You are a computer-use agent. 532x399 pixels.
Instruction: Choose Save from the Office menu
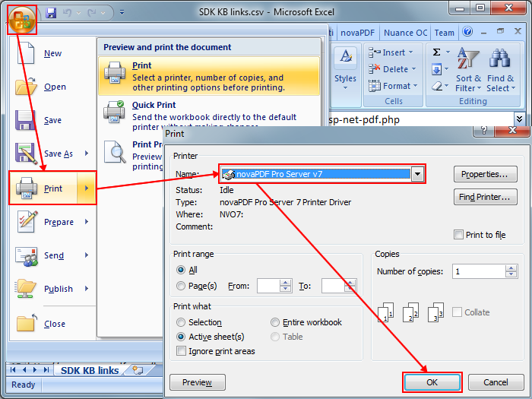[x=52, y=120]
